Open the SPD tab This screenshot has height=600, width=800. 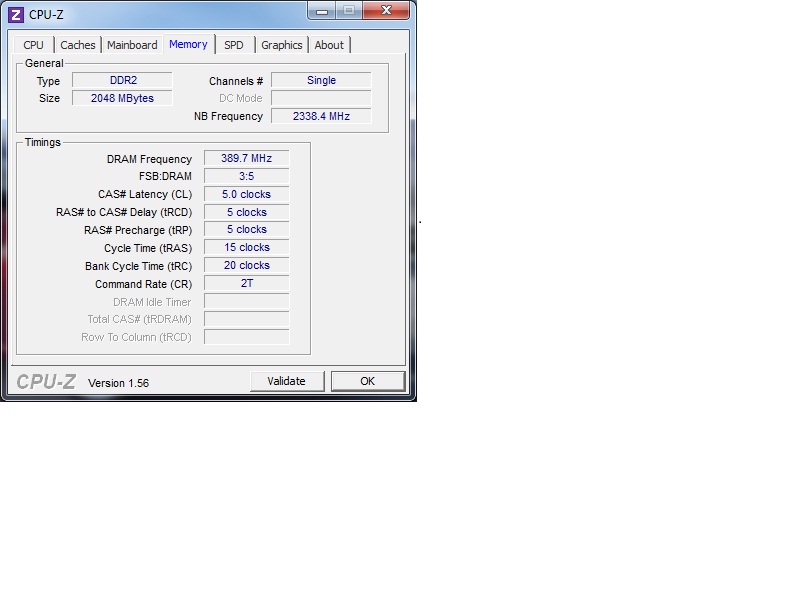point(234,45)
